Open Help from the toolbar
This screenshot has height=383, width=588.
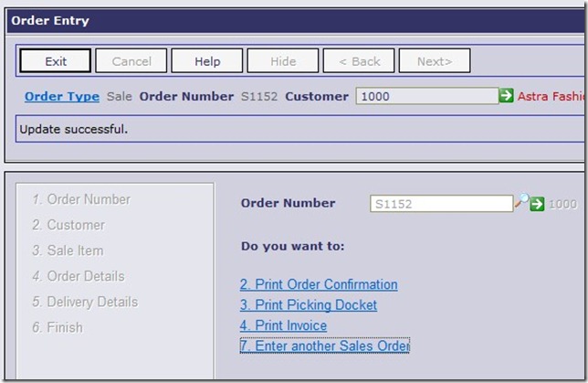pos(207,61)
